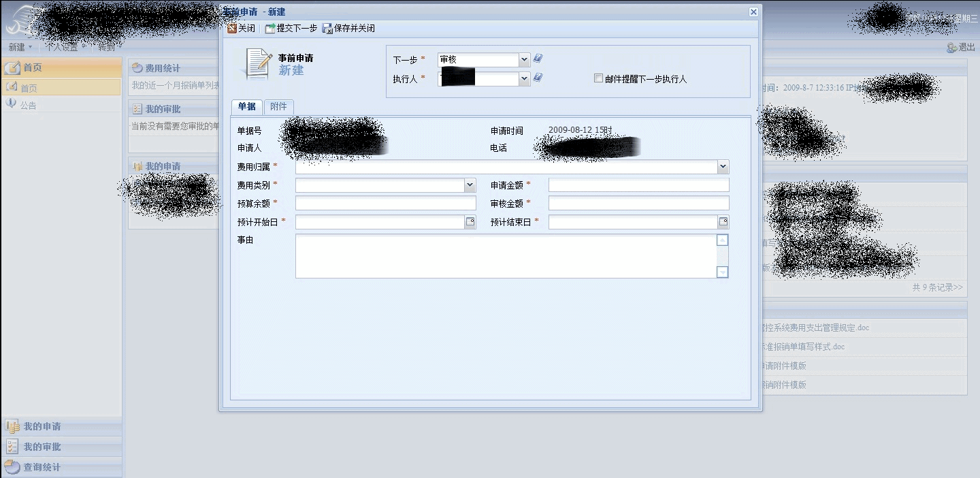The height and width of the screenshot is (478, 980).
Task: Open the 执行人 dropdown arrow
Action: point(524,79)
